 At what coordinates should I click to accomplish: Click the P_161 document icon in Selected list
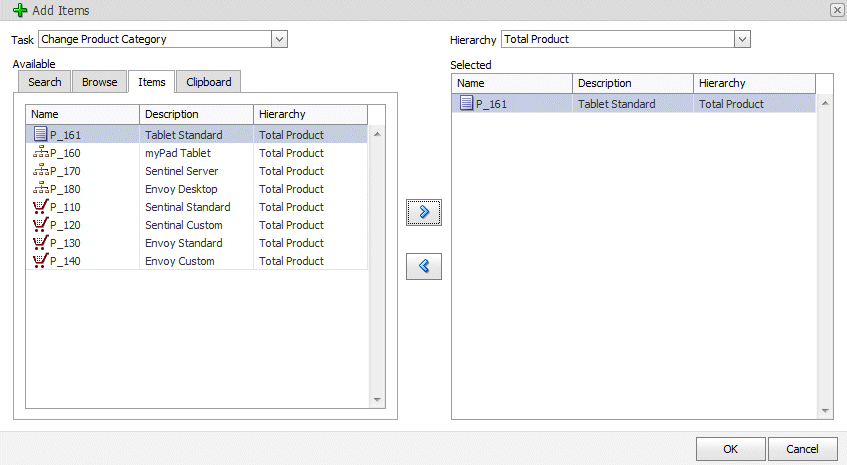(x=466, y=103)
